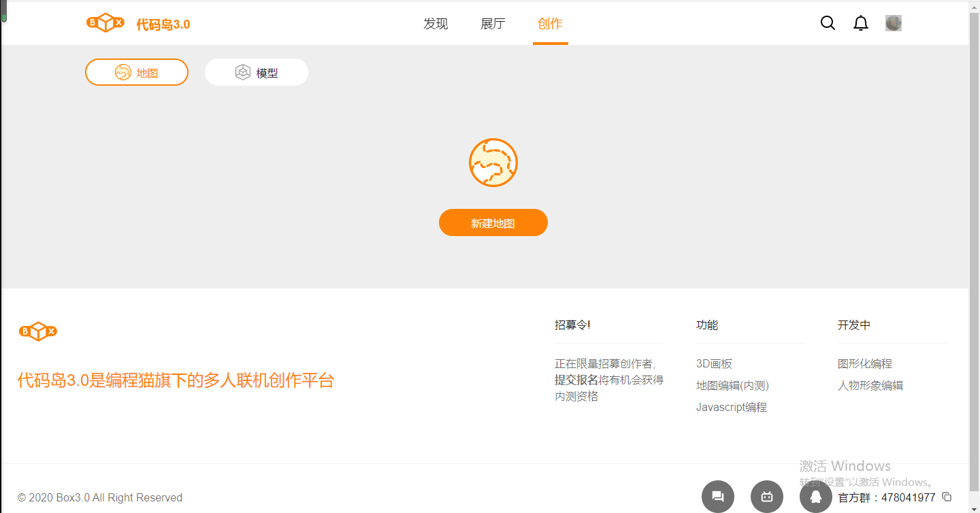980x513 pixels.
Task: Open the user avatar menu
Action: pos(894,23)
